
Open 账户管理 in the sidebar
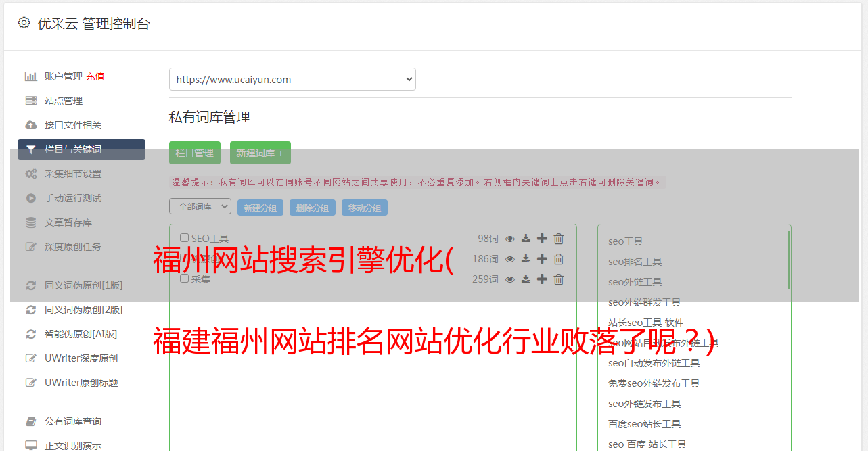pos(64,76)
